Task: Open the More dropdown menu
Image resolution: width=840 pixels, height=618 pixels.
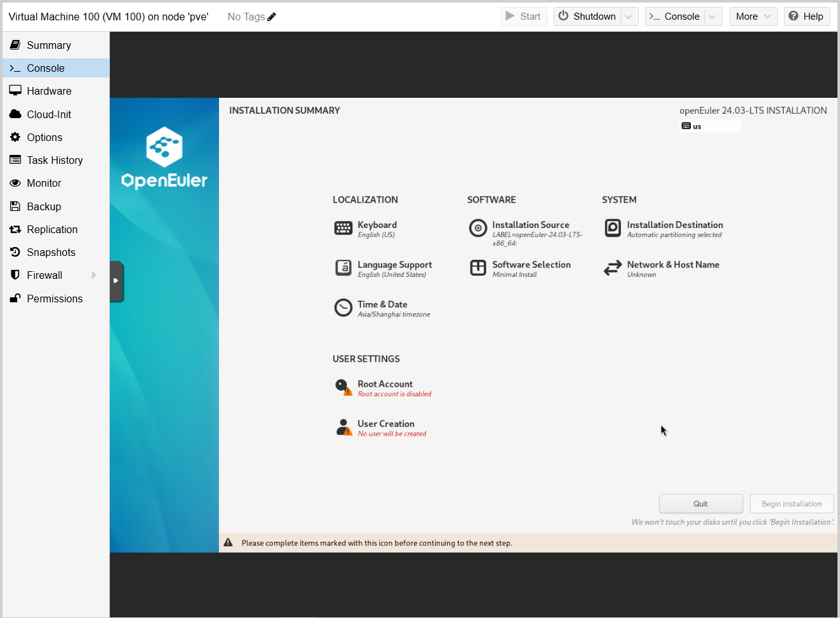Action: click(x=753, y=17)
